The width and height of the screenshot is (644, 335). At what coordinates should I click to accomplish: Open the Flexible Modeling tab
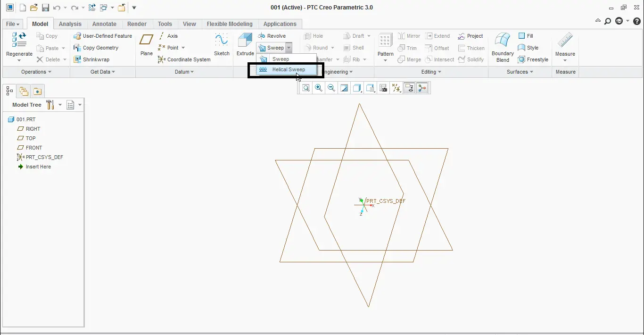tap(230, 24)
